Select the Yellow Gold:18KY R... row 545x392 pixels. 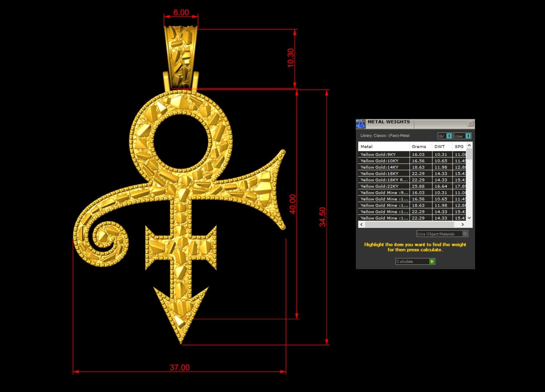click(x=412, y=180)
